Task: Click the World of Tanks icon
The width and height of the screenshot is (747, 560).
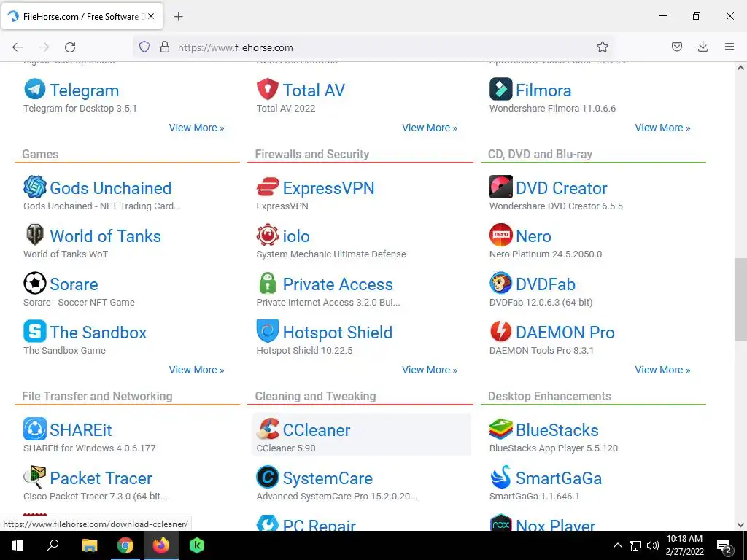Action: point(35,235)
